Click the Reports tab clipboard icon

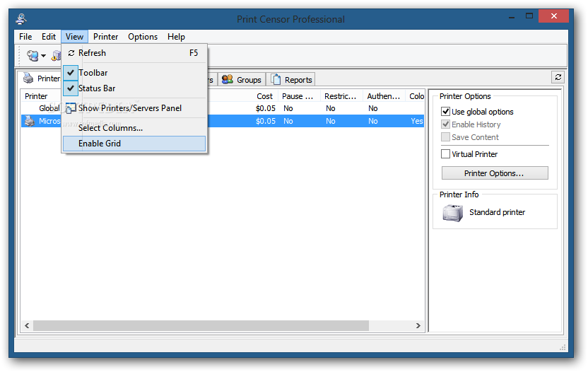tap(276, 79)
